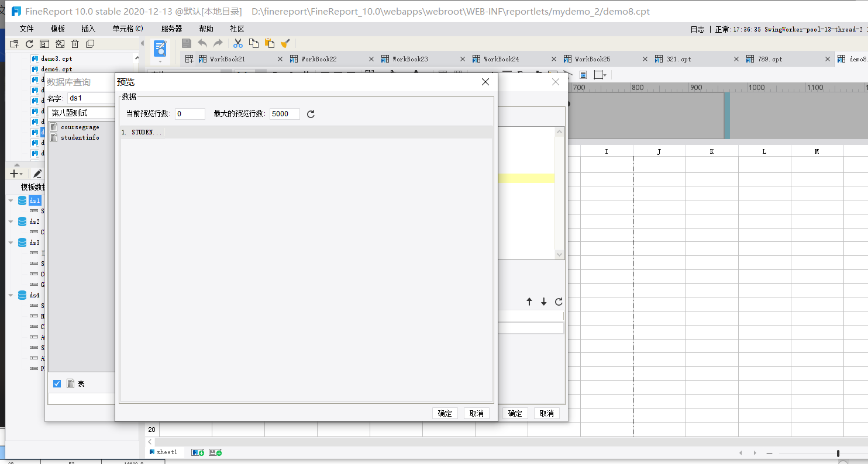Open the 单元格 menu
The height and width of the screenshot is (464, 868).
point(128,29)
